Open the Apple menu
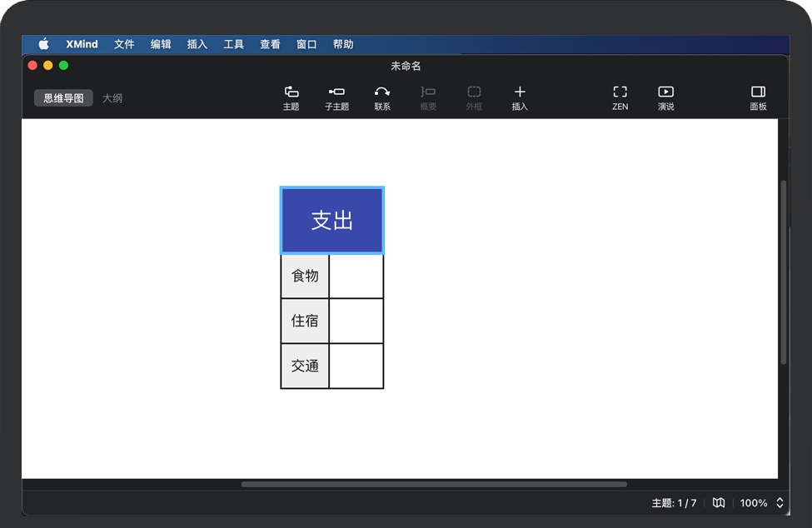 pyautogui.click(x=43, y=44)
